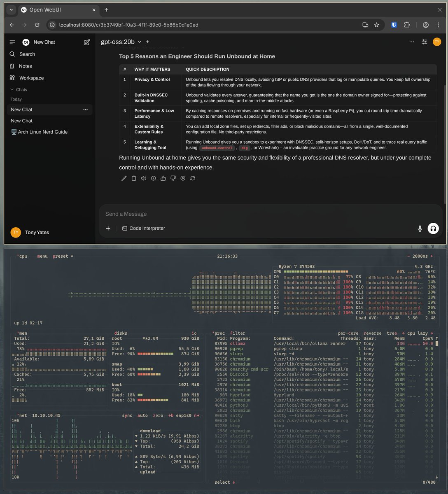Open the plus menu in message box
448x494 pixels.
(x=108, y=228)
